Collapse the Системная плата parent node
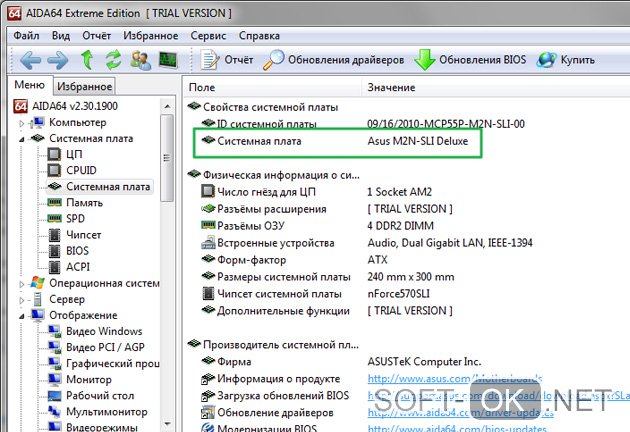Viewport: 630px width, 432px height. [22, 139]
